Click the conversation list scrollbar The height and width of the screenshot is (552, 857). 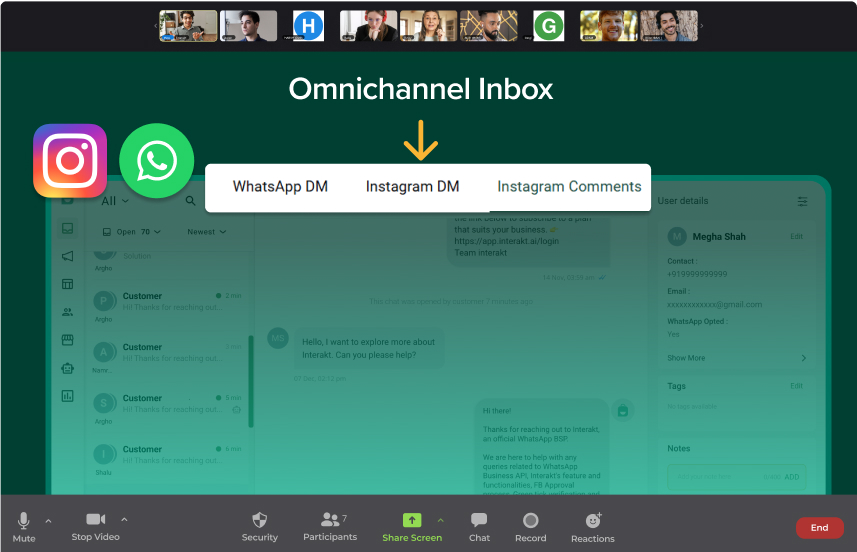[x=251, y=381]
